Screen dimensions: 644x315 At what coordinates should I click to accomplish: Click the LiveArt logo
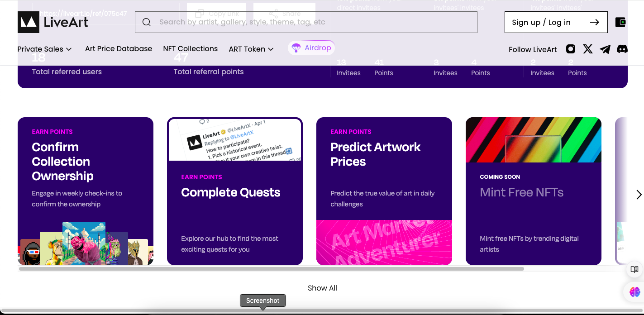pyautogui.click(x=53, y=22)
